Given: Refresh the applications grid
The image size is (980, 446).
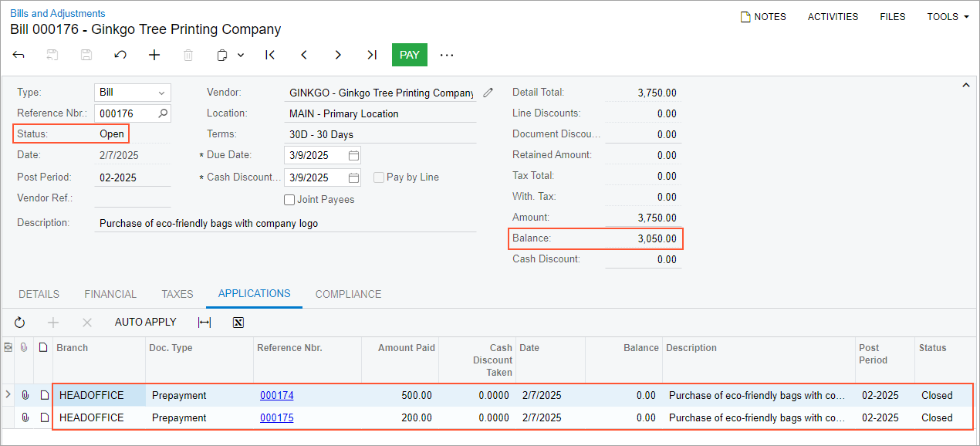Looking at the screenshot, I should click(x=20, y=323).
